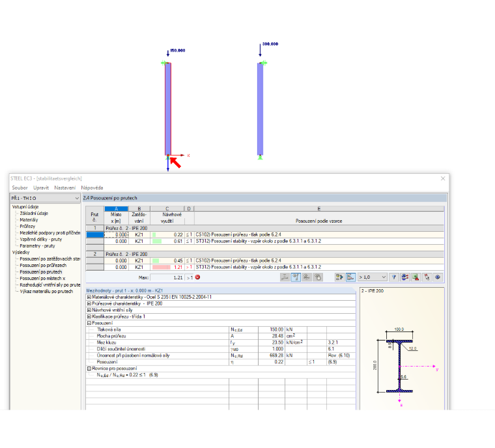
Task: Open the Nápověda menu
Action: (92, 188)
